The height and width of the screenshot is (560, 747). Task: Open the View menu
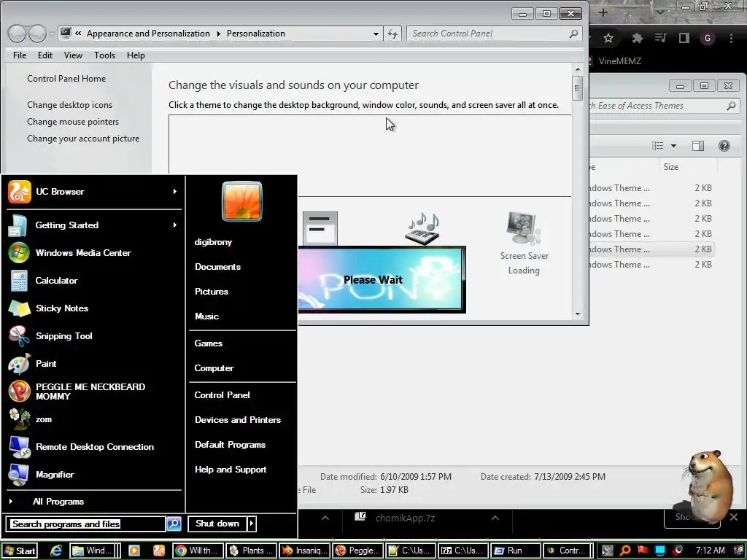[73, 55]
